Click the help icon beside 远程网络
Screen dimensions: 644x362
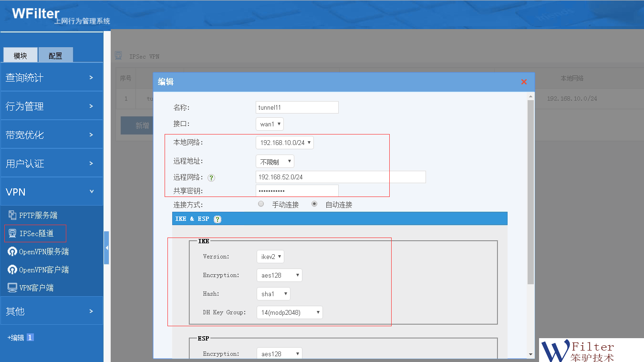tap(211, 177)
